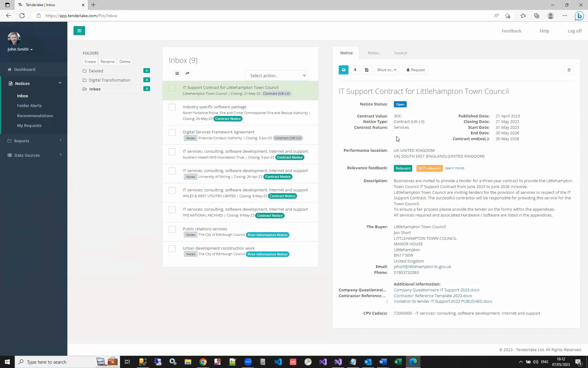Screen dimensions: 588x368
Task: Click the mark-as-read envelope icon
Action: 344,70
